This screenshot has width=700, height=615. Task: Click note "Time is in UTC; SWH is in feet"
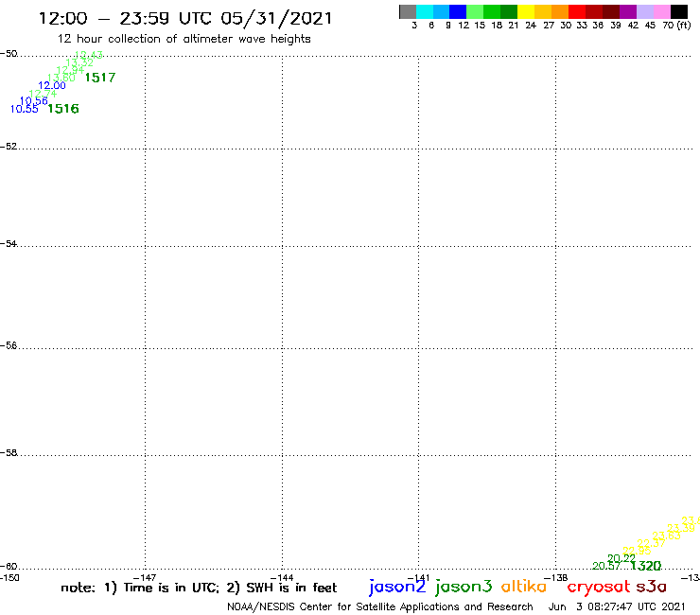coord(199,588)
